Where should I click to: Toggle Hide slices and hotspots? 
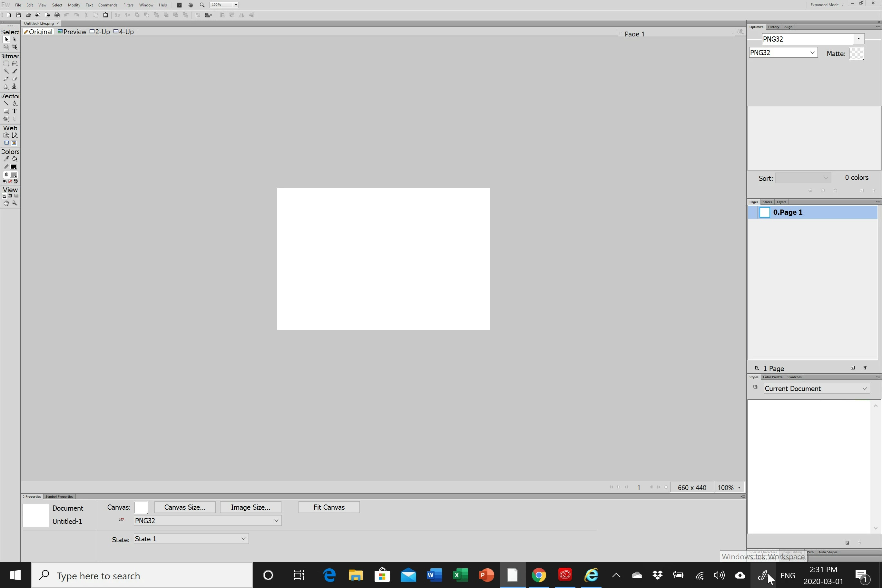6,143
